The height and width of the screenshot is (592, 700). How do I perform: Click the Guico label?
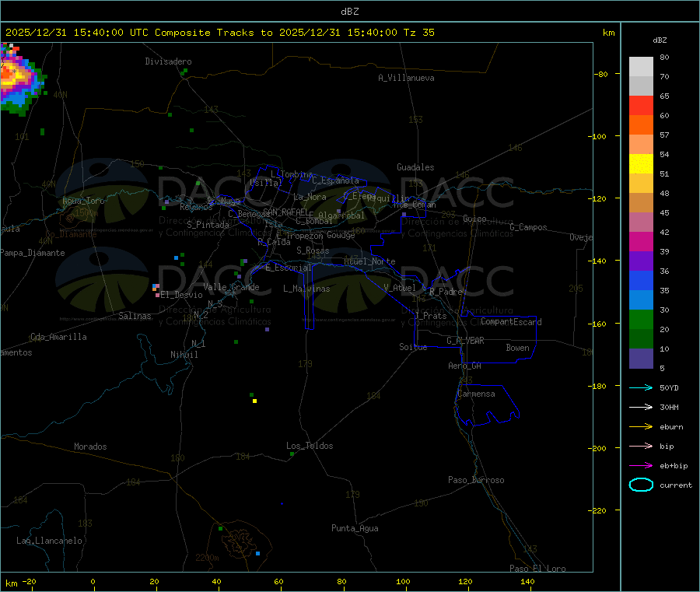[x=474, y=219]
